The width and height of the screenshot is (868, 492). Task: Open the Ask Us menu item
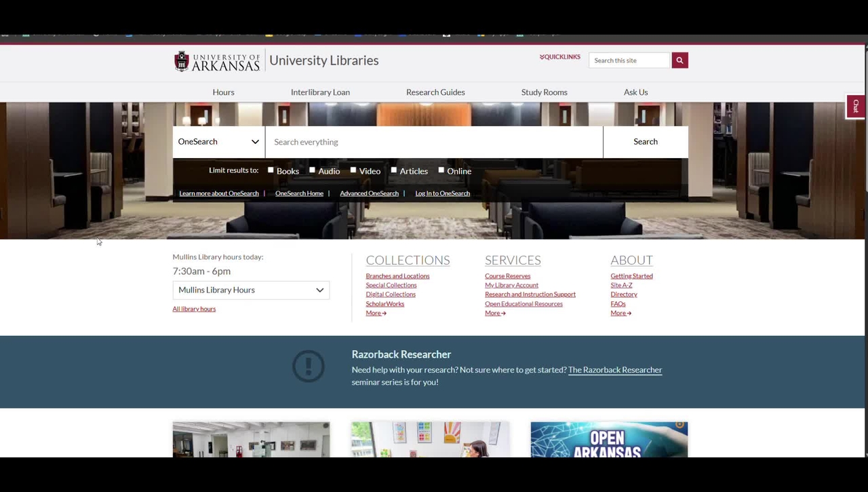coord(636,92)
